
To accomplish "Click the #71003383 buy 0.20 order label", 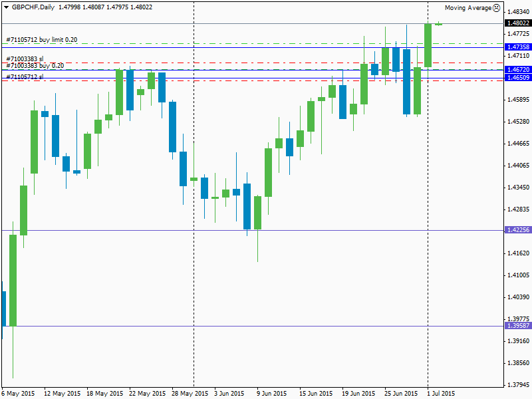I will click(x=35, y=65).
